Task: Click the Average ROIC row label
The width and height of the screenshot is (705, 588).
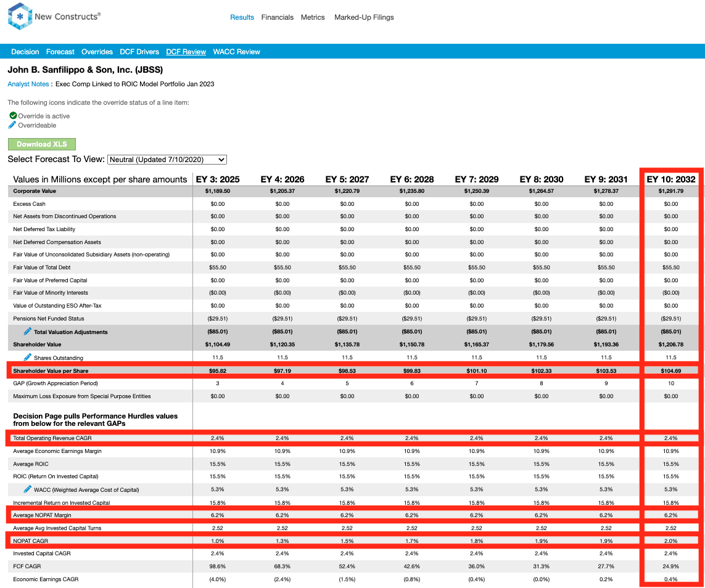Action: (x=31, y=464)
